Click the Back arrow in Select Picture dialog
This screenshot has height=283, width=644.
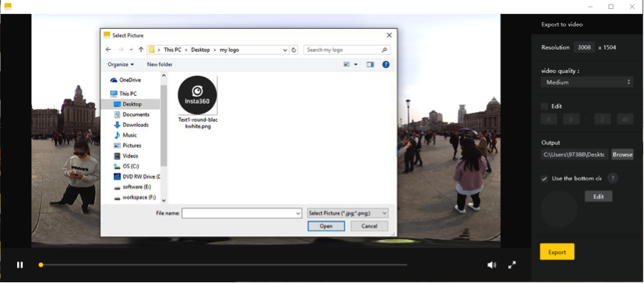point(109,50)
